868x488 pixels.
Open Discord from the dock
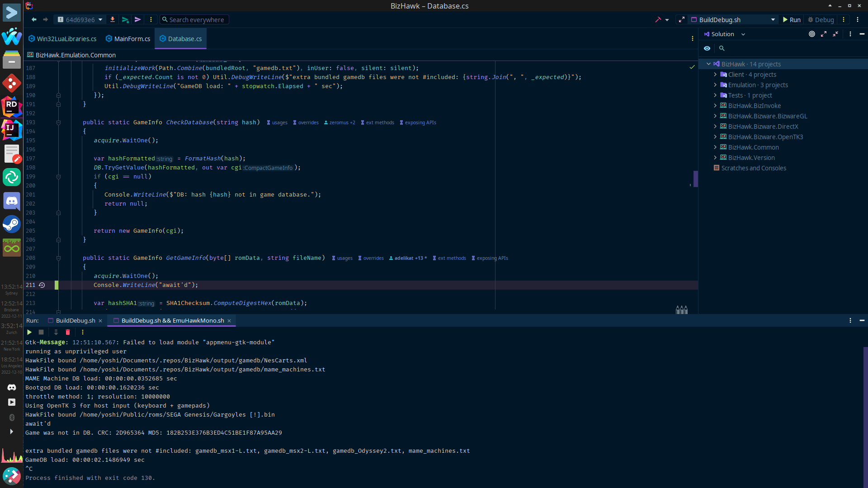click(11, 201)
